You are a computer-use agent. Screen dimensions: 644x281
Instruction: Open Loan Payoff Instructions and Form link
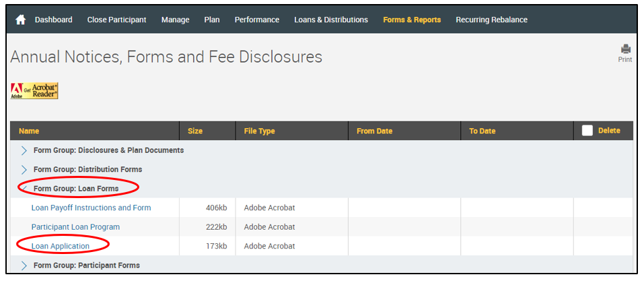(91, 208)
